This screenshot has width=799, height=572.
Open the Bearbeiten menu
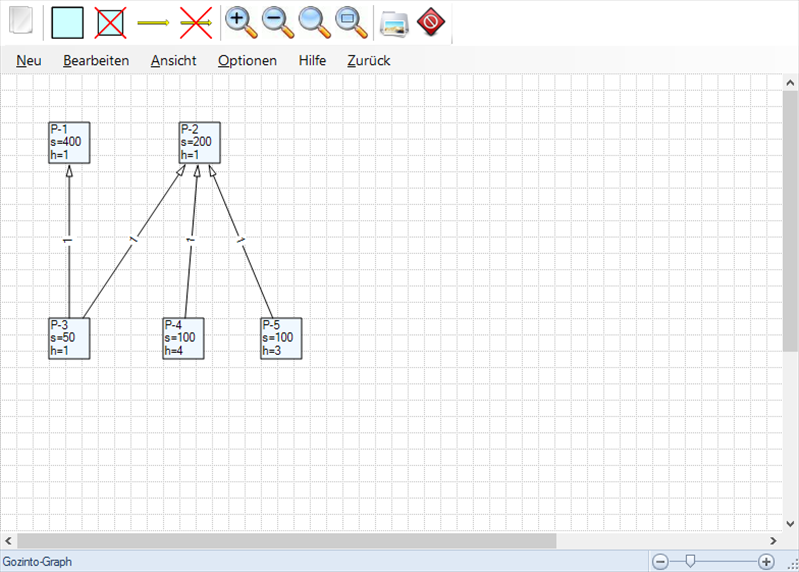[96, 60]
